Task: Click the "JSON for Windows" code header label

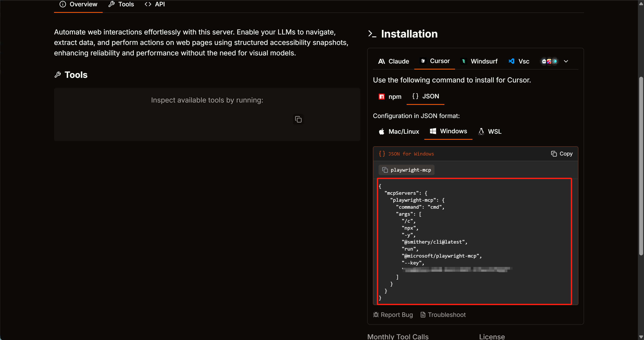Action: (x=411, y=154)
